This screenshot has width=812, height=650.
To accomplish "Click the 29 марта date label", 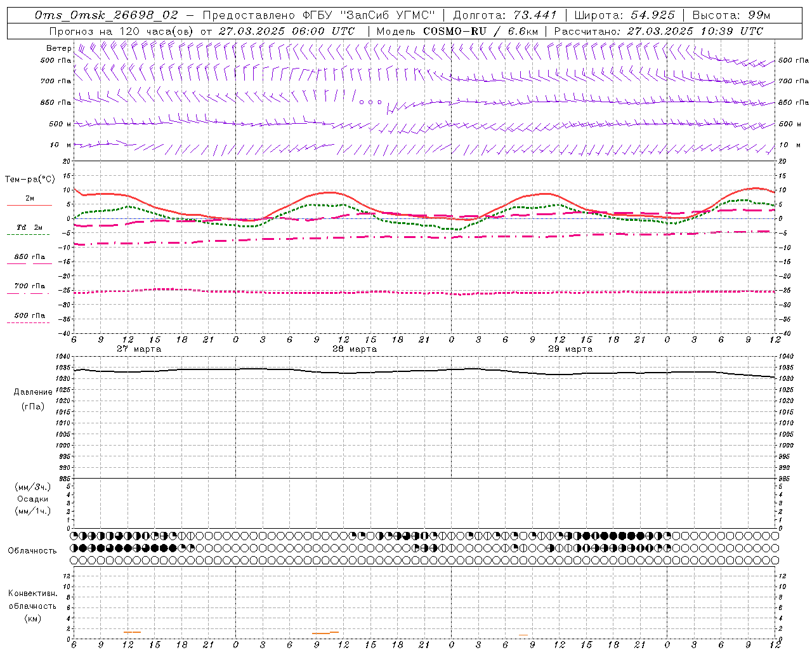I will click(x=570, y=349).
